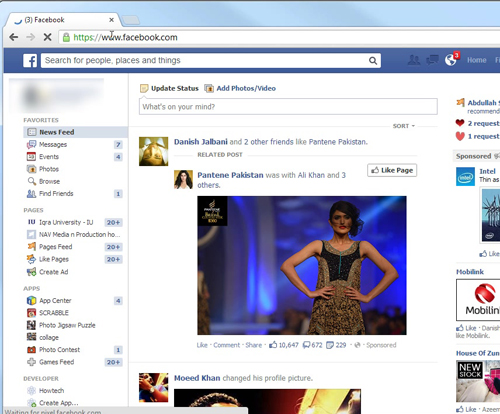Close the Facebook browser tab
500x414 pixels.
[111, 20]
